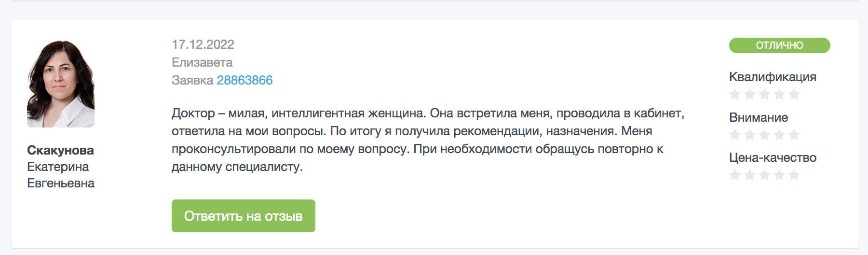The image size is (868, 255).
Task: Click the third star under Квалификация
Action: [x=764, y=94]
